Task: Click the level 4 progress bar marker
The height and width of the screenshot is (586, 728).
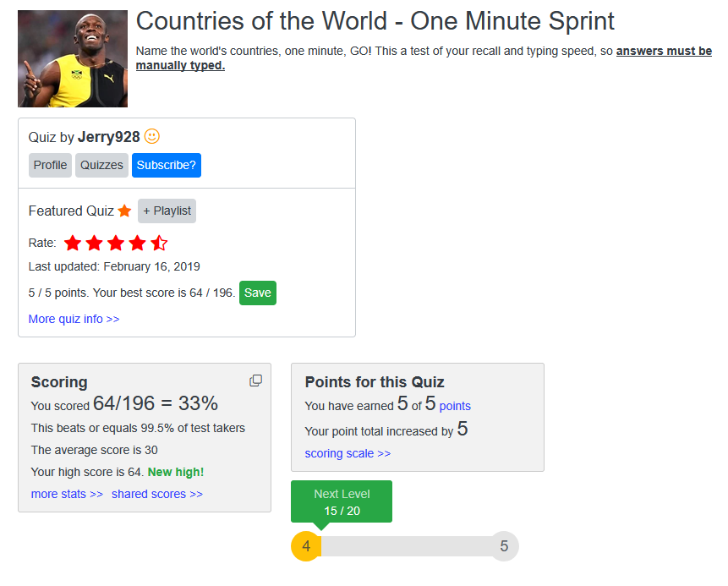Action: click(306, 546)
